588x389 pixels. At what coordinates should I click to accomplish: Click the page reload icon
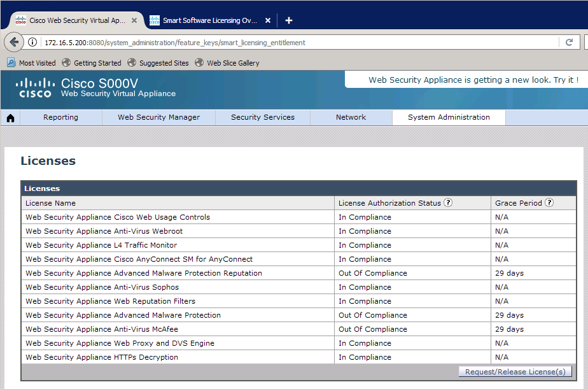pos(570,43)
